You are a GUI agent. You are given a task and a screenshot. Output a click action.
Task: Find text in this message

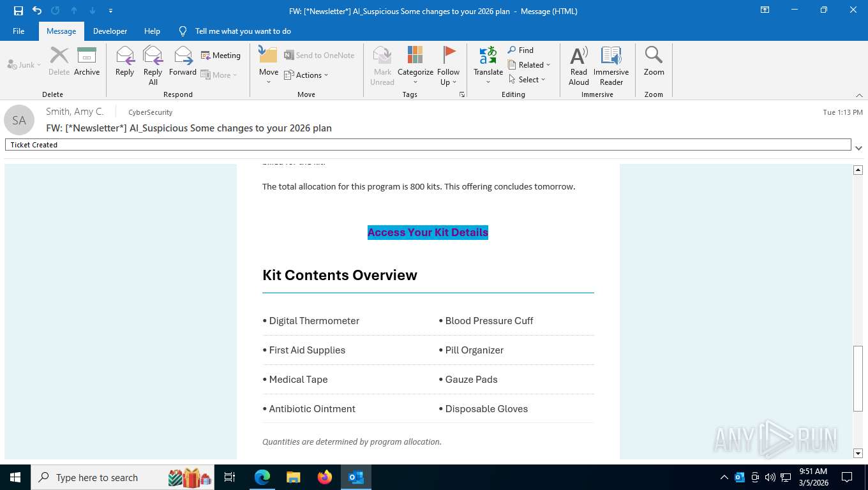click(521, 50)
